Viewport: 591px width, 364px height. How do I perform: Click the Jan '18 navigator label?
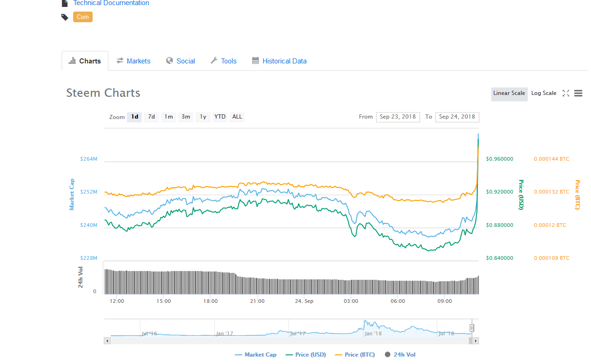point(373,333)
